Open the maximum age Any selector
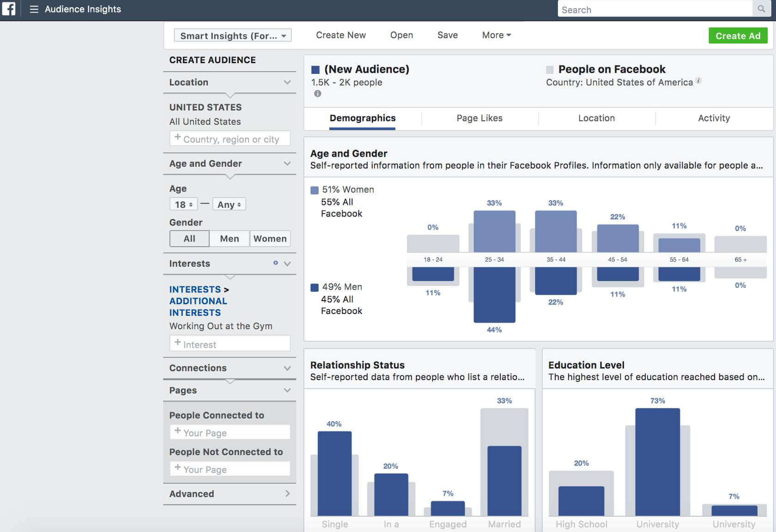Image resolution: width=776 pixels, height=532 pixels. click(229, 204)
